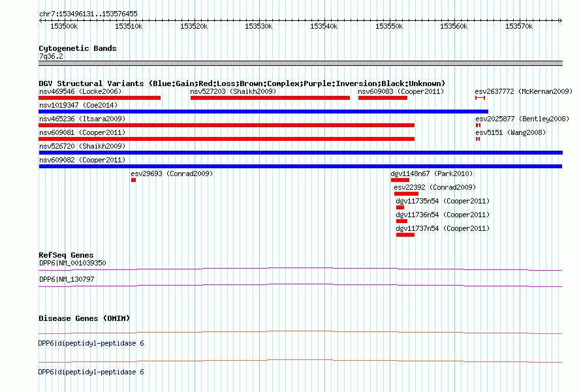Image resolution: width=581 pixels, height=392 pixels.
Task: Select the esv22392 (Conrad2009) red bar
Action: coord(406,194)
